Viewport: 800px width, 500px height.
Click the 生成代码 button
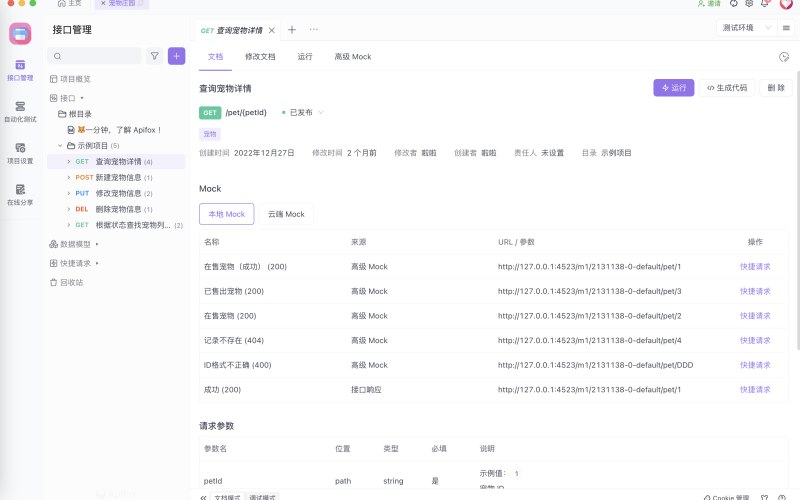tap(727, 88)
